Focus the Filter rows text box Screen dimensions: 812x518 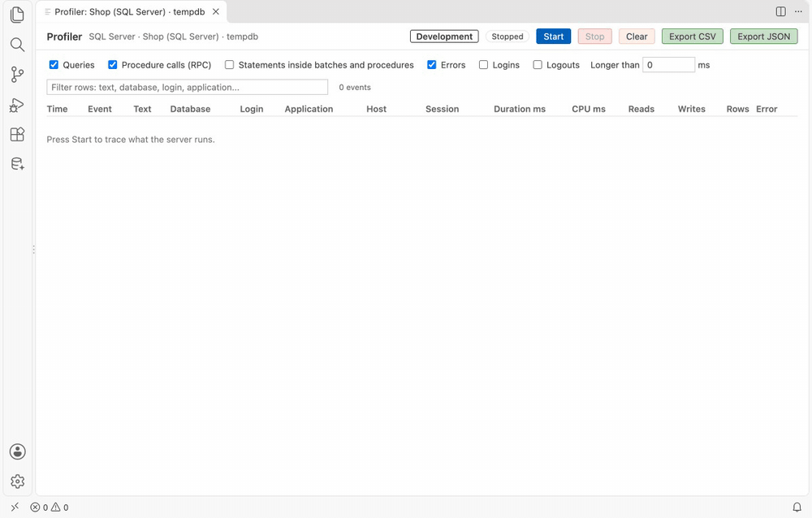188,87
